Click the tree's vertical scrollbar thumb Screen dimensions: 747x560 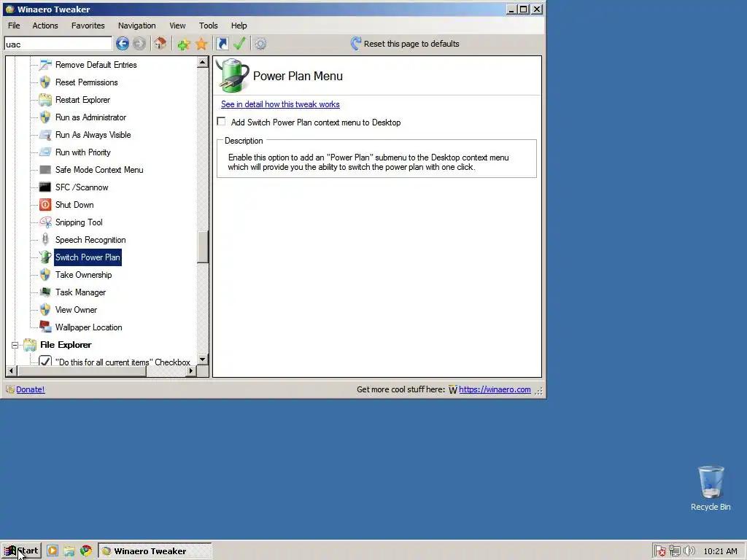pyautogui.click(x=203, y=246)
